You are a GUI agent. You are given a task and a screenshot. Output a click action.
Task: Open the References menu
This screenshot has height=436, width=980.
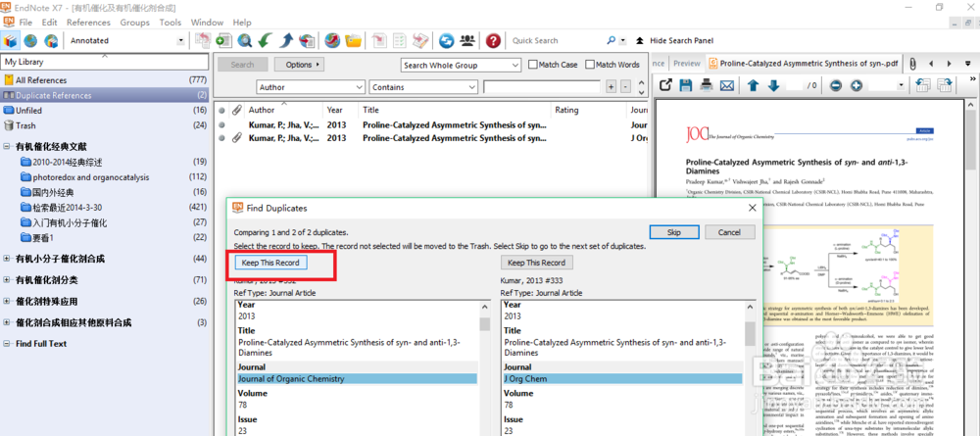click(x=88, y=22)
